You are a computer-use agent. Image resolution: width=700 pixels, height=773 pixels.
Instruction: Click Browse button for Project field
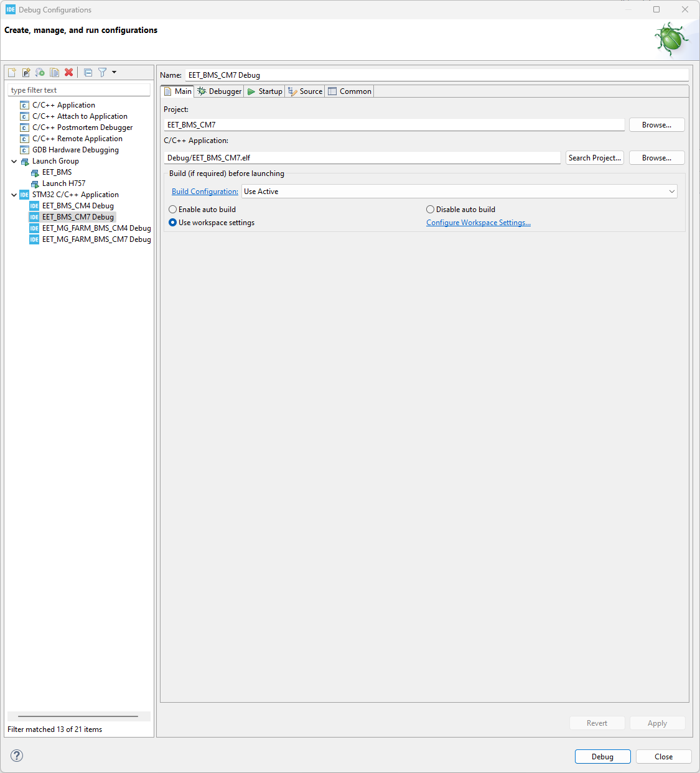[x=656, y=125]
